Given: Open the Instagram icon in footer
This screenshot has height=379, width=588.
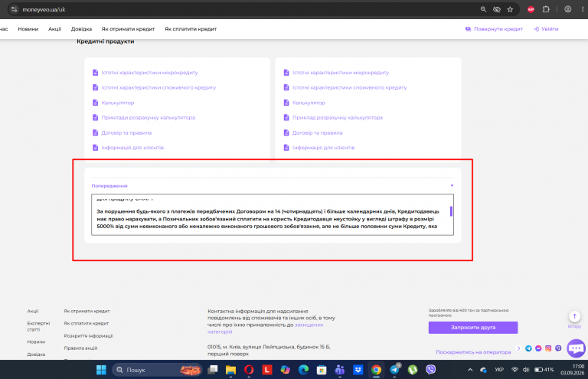Looking at the screenshot, I should click(548, 348).
